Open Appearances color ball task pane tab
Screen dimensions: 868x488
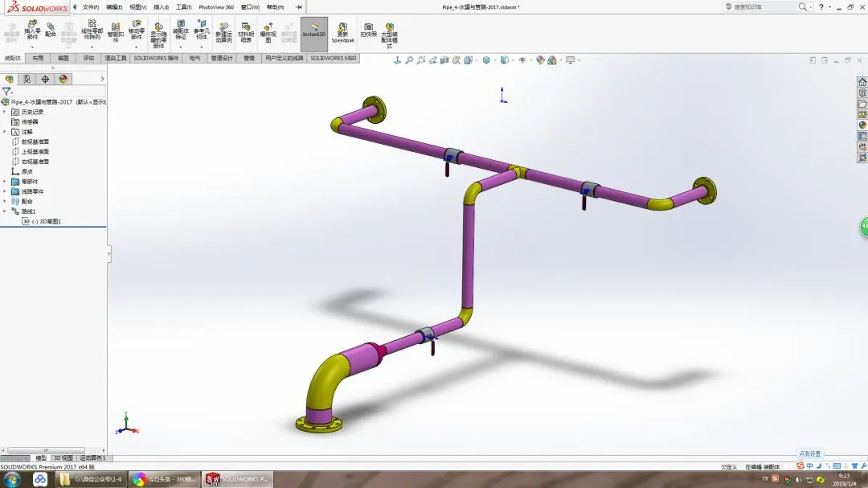click(862, 125)
